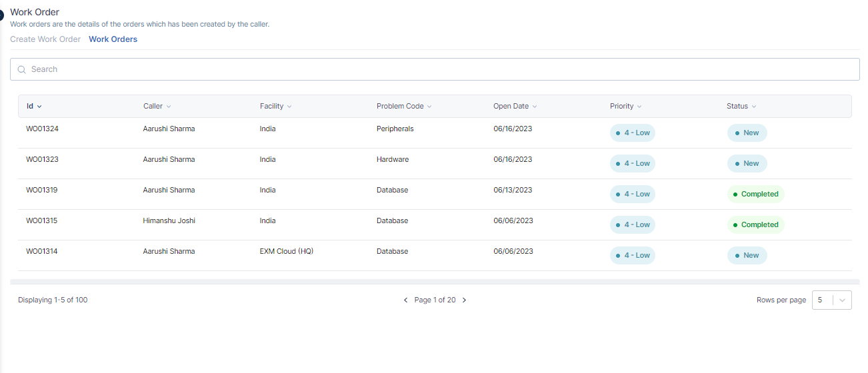
Task: Click the search magnifier icon
Action: click(x=21, y=69)
